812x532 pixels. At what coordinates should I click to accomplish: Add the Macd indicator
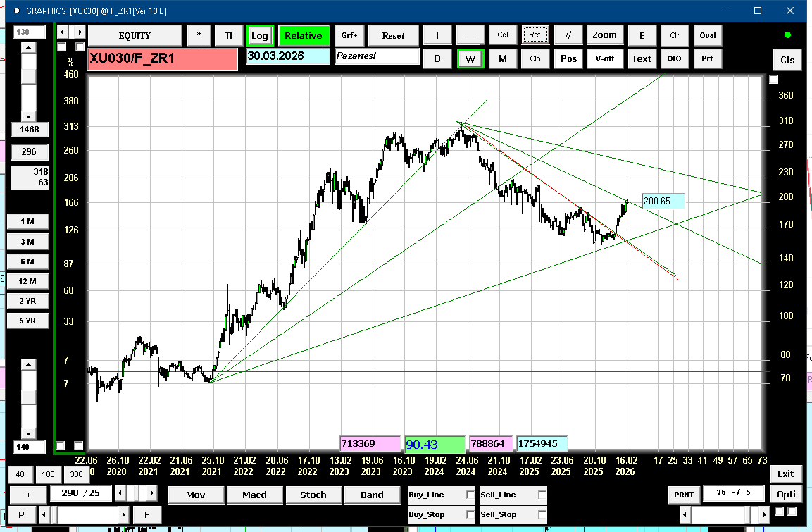(x=254, y=495)
